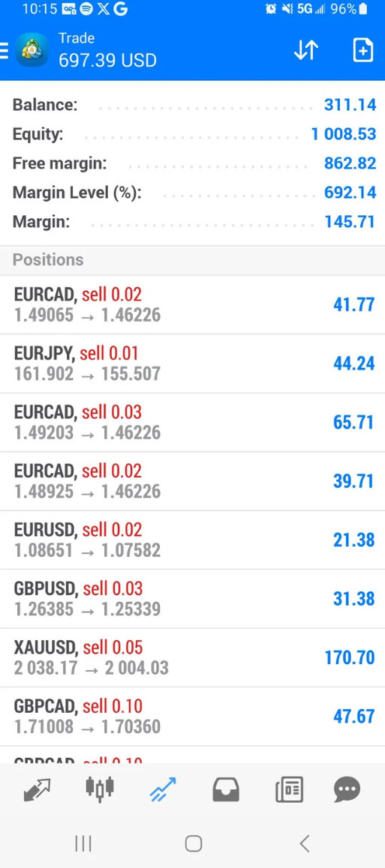Create a new order with the plus-document icon
This screenshot has width=385, height=868.
[x=362, y=50]
